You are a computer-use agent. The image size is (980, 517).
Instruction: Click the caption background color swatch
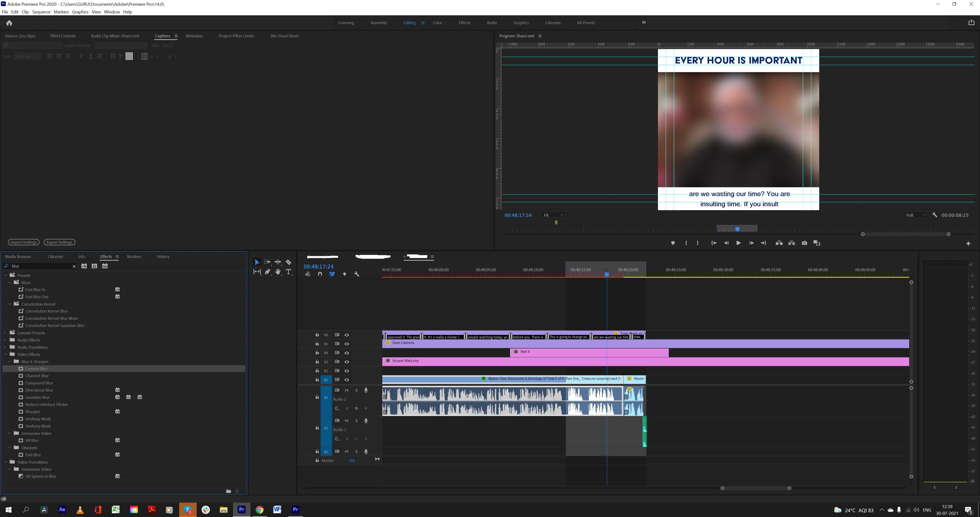129,56
